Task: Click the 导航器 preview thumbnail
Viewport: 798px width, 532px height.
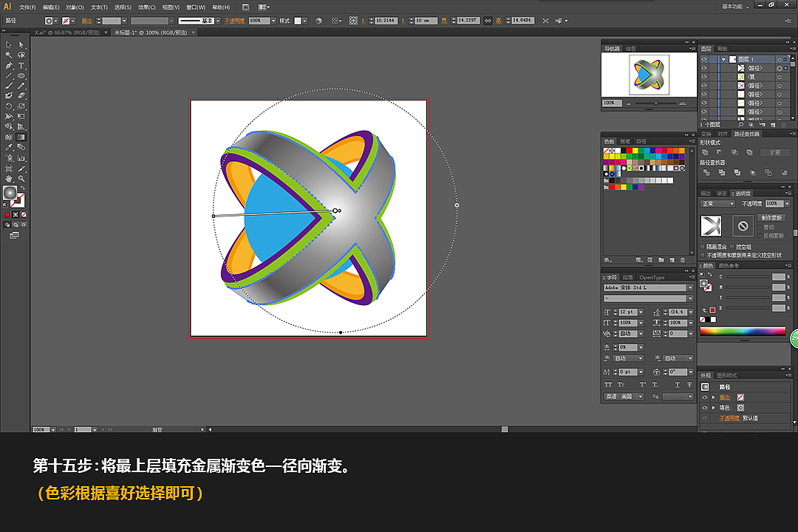Action: tap(647, 74)
